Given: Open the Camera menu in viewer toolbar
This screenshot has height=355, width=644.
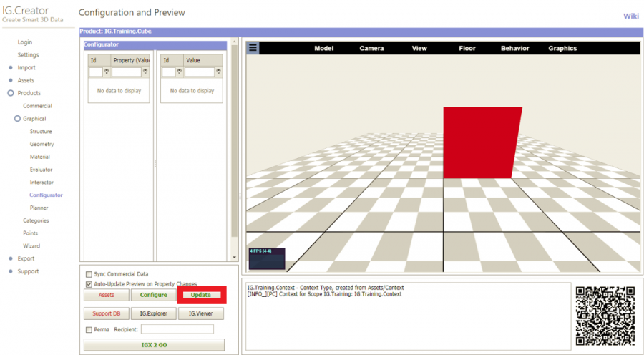Looking at the screenshot, I should [371, 49].
